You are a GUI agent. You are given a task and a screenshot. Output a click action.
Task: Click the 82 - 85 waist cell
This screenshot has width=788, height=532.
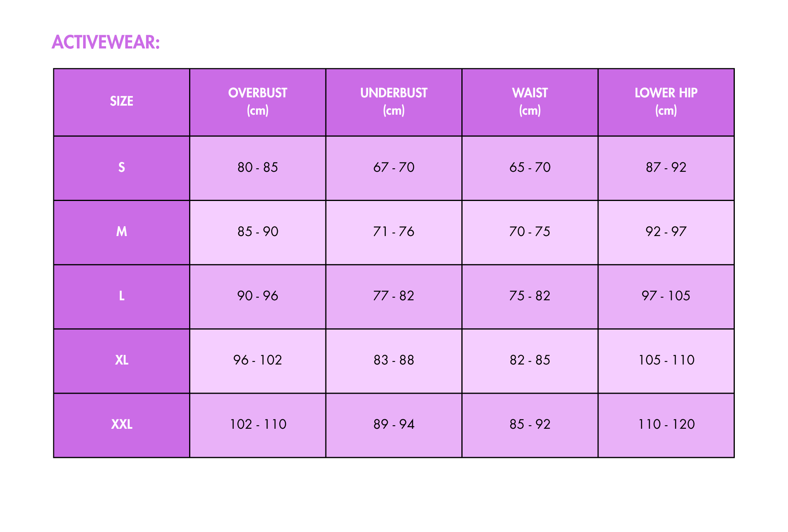point(530,360)
